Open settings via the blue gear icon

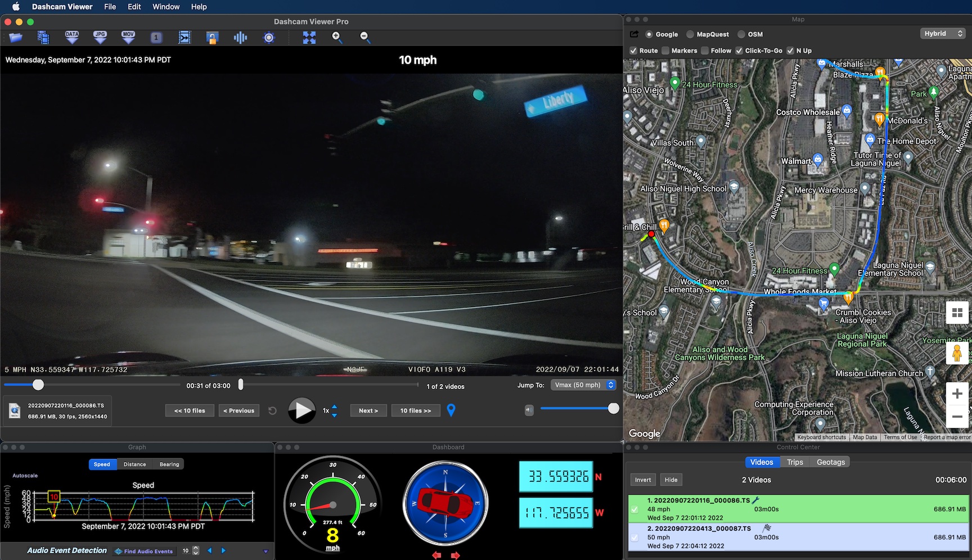click(x=269, y=38)
